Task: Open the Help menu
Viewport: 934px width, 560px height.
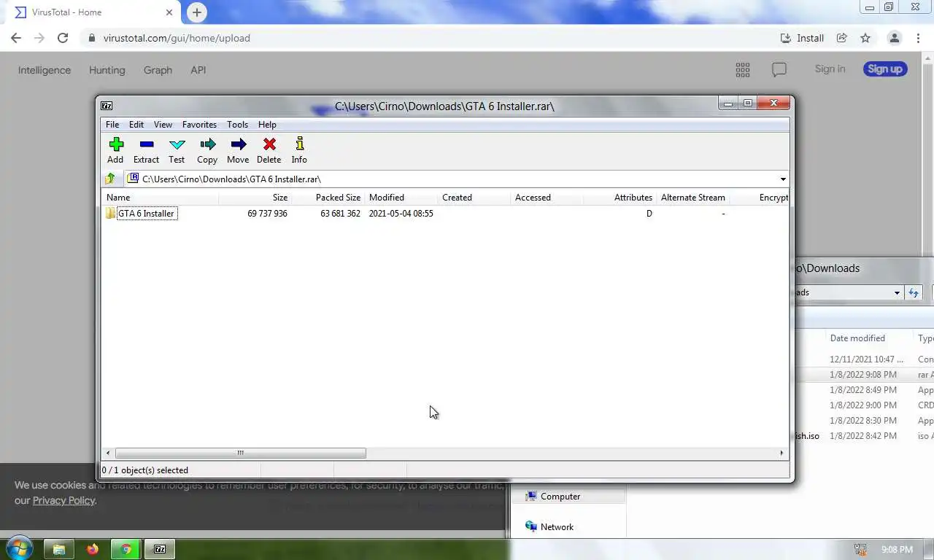Action: click(267, 125)
